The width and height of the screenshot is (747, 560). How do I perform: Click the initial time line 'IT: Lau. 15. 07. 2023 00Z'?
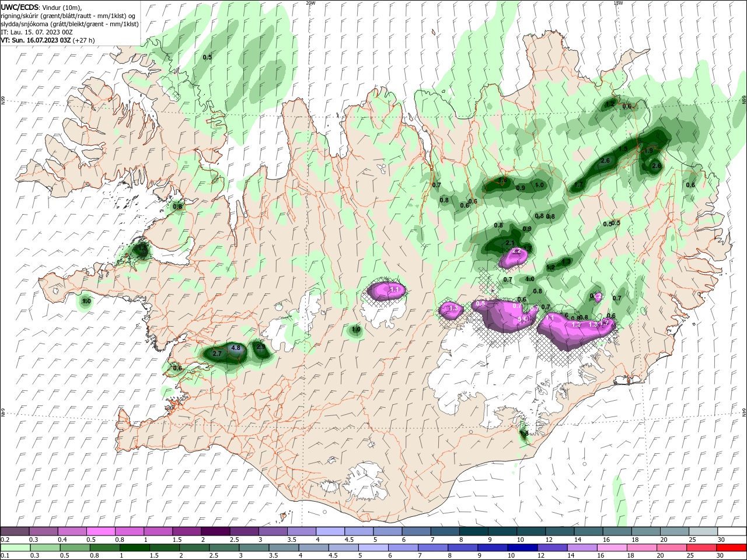37,32
